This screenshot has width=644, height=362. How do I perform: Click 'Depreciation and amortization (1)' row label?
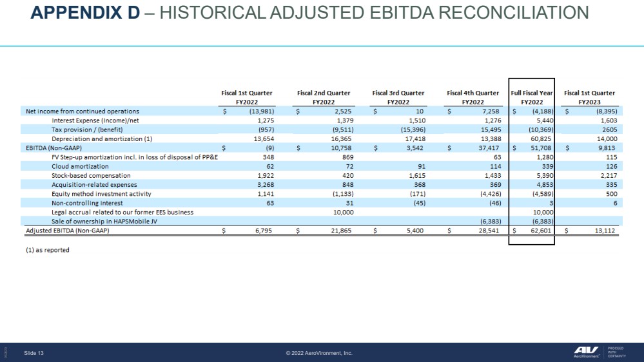102,138
